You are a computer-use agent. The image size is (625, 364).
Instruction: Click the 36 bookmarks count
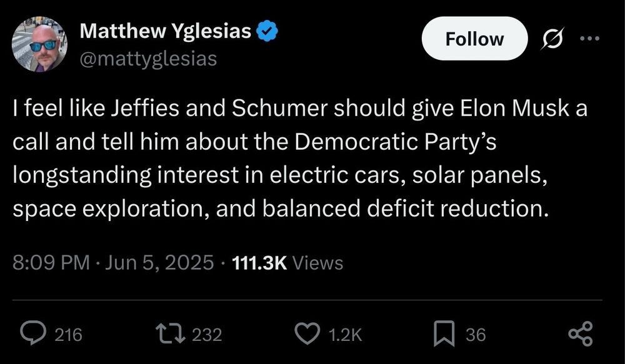[x=476, y=335]
